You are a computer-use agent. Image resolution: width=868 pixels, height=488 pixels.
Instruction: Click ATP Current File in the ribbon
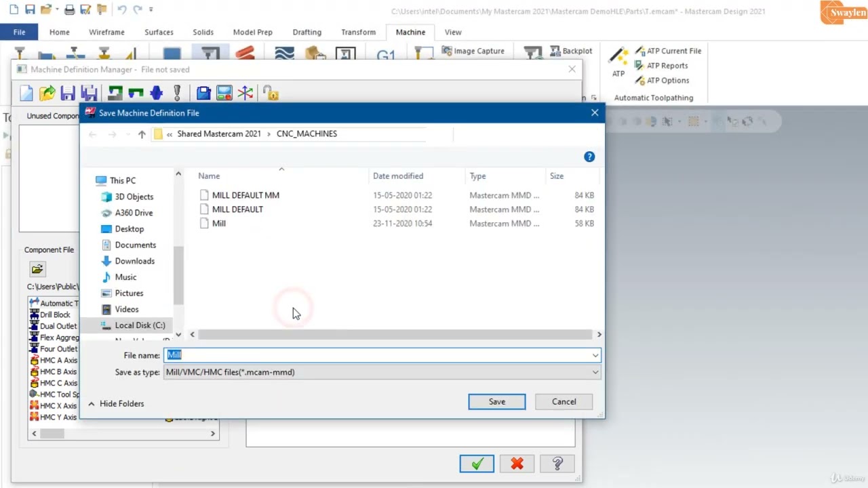tap(668, 51)
